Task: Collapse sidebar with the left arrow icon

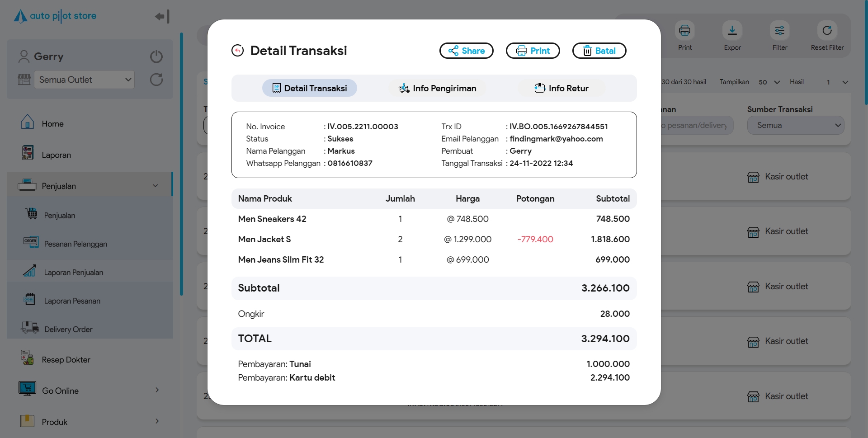Action: pyautogui.click(x=162, y=17)
